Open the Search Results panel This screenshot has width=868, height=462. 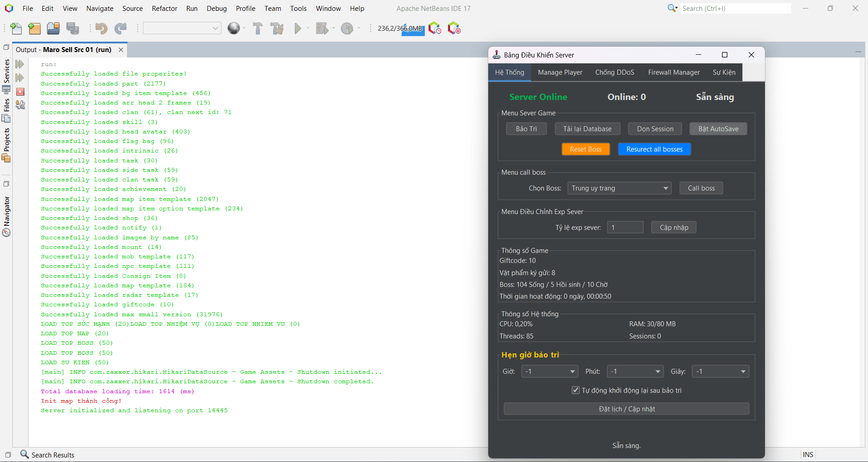[47, 455]
